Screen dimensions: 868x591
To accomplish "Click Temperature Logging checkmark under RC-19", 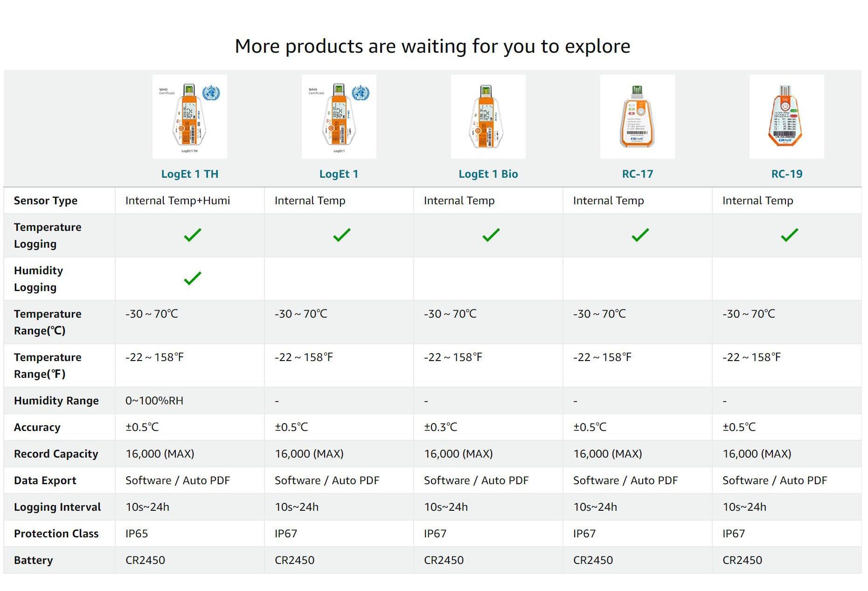I will coord(789,235).
